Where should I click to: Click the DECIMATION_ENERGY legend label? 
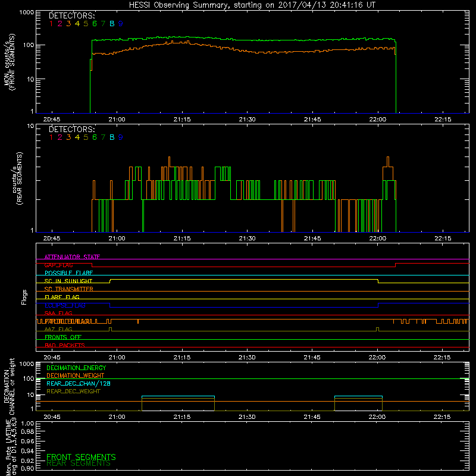click(76, 368)
